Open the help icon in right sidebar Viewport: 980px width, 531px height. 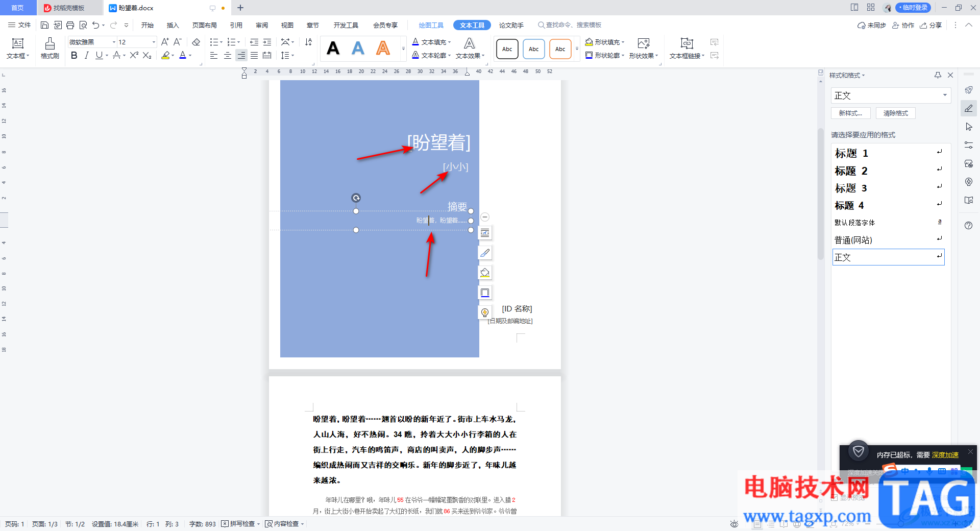pyautogui.click(x=969, y=225)
